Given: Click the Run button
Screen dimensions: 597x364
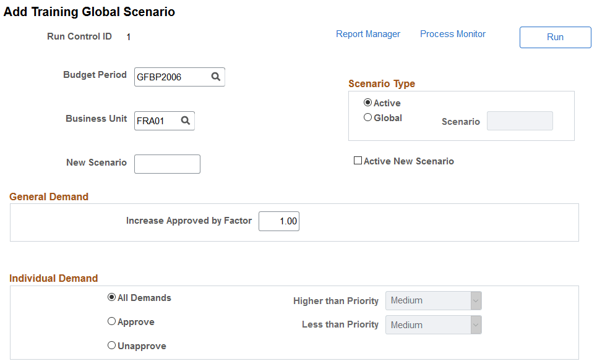Looking at the screenshot, I should 555,37.
